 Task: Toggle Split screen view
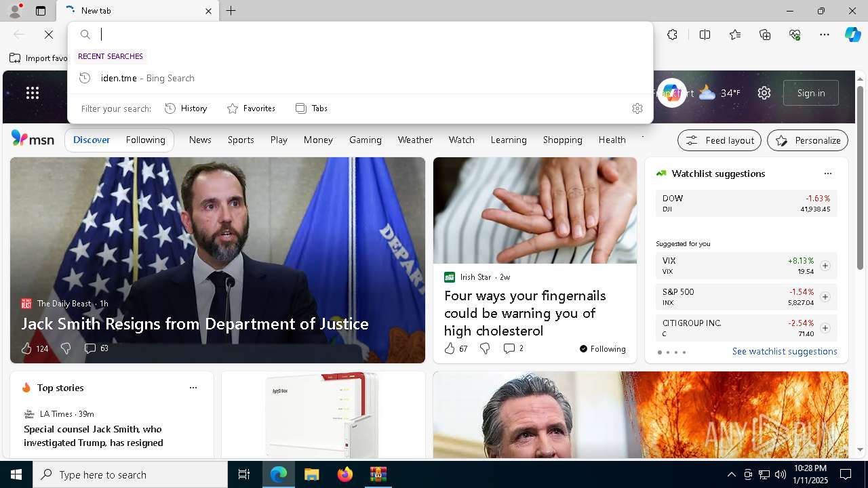click(x=705, y=35)
